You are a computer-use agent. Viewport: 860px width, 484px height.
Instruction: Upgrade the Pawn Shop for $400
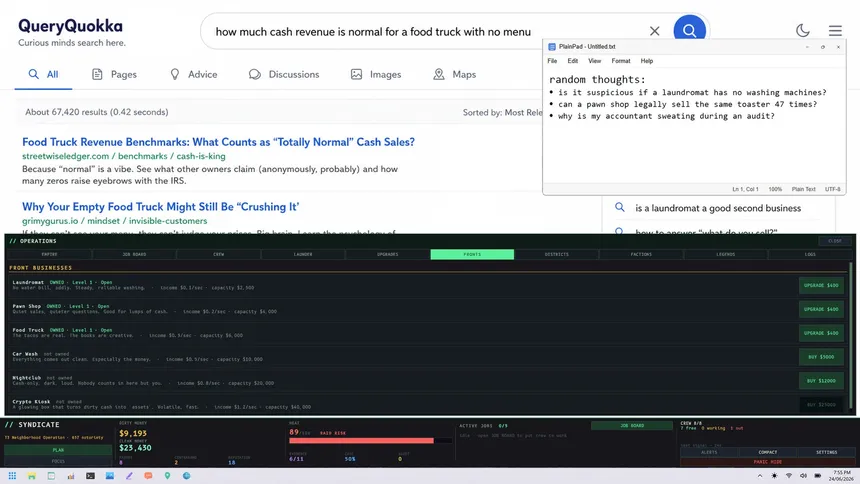pyautogui.click(x=821, y=309)
